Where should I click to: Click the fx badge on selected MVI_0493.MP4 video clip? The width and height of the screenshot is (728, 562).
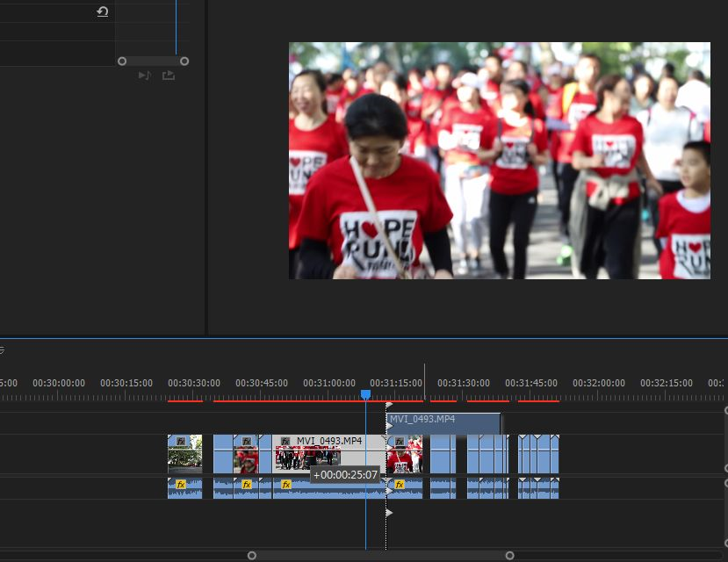285,441
